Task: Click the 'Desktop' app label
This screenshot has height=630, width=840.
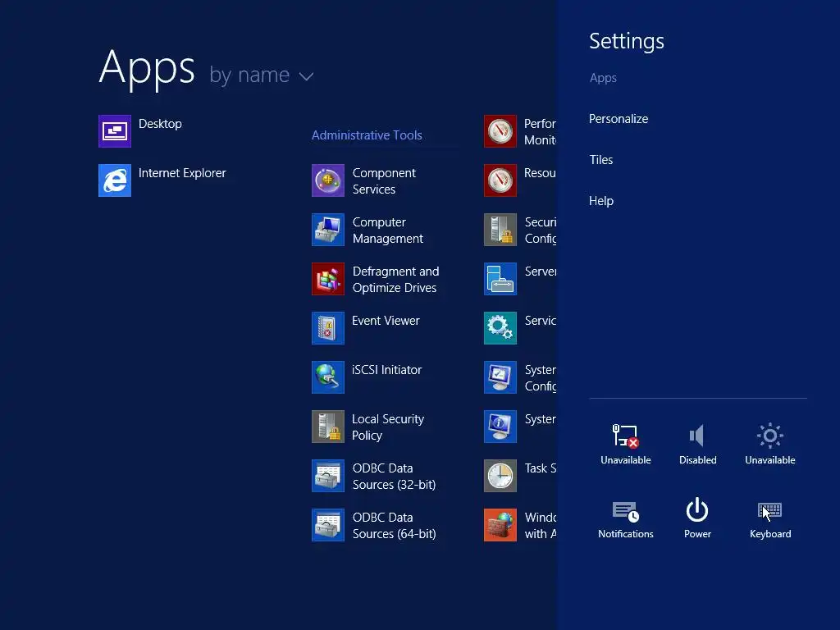Action: [160, 124]
